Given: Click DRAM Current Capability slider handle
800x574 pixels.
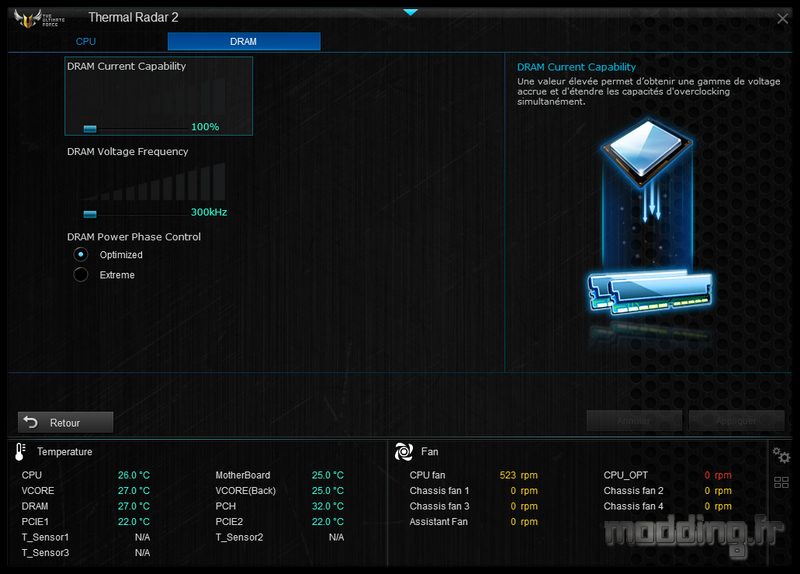Looking at the screenshot, I should point(90,129).
